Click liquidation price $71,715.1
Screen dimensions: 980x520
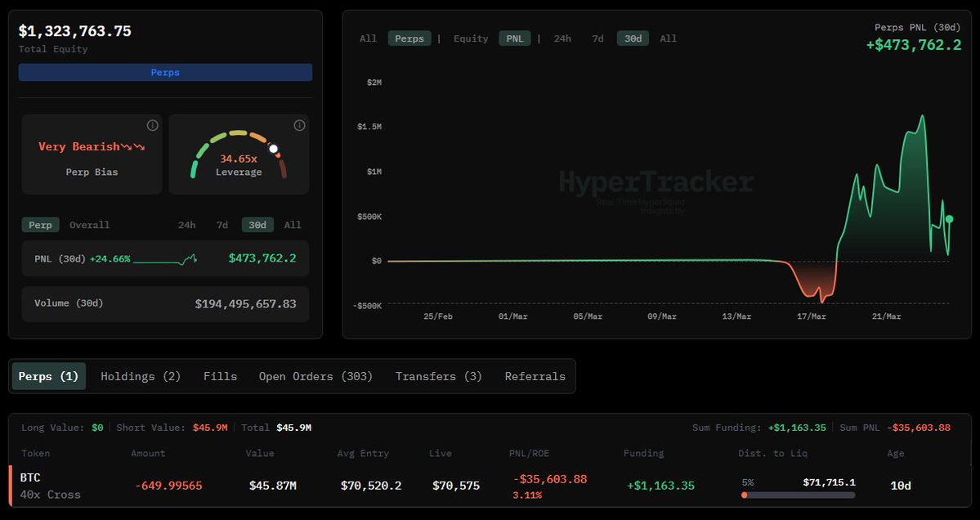[x=830, y=482]
